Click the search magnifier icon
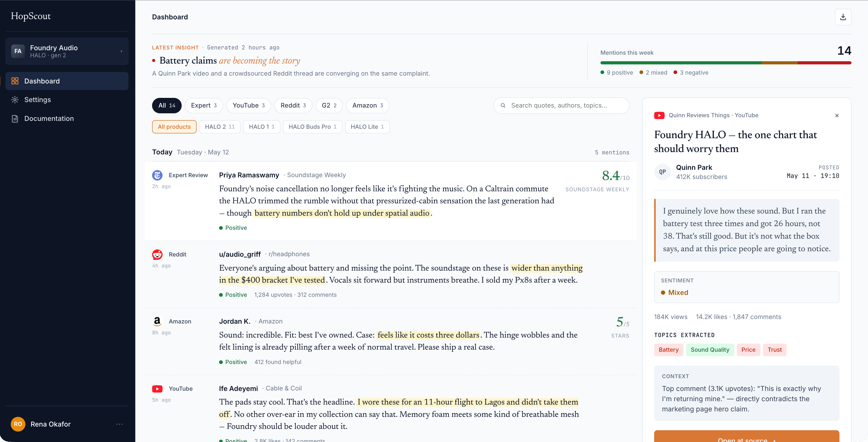868x442 pixels. 503,105
